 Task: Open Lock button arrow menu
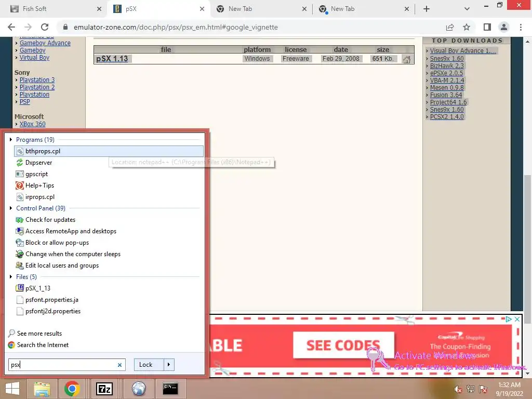169,365
